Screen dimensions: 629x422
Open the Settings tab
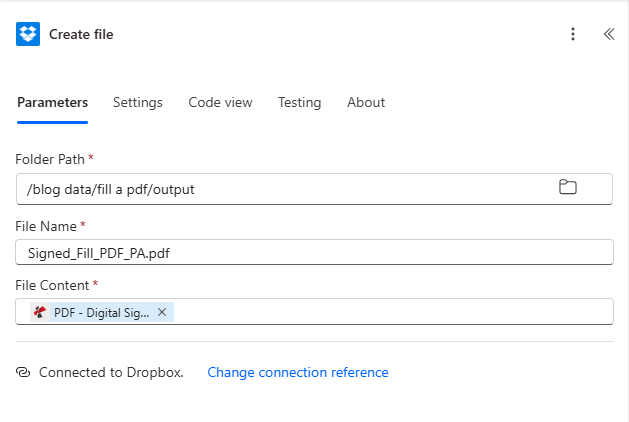pos(138,102)
